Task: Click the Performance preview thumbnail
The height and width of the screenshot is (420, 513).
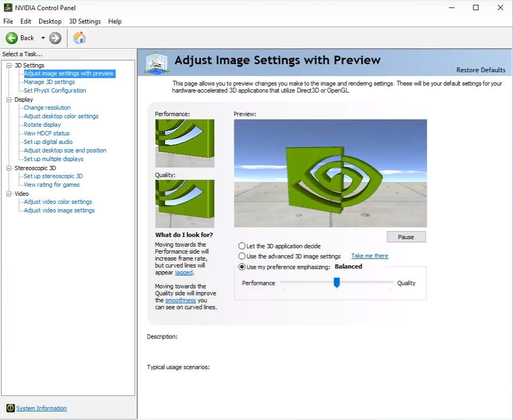Action: 185,143
